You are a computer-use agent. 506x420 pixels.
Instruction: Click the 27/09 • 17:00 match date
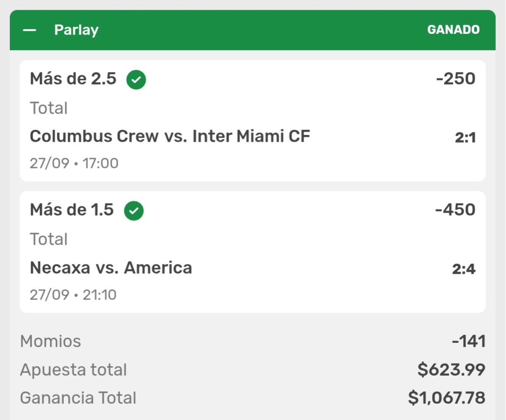[x=74, y=163]
